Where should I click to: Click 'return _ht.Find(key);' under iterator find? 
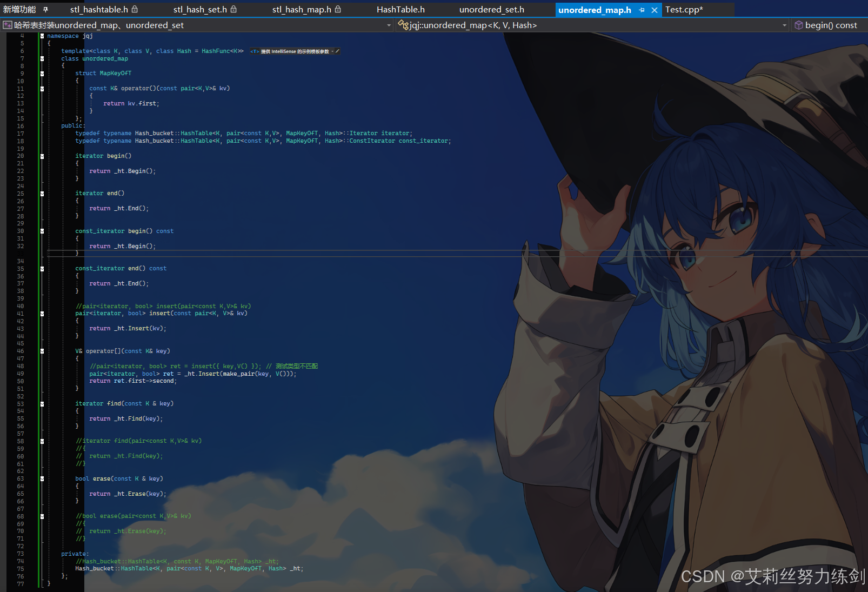pos(126,418)
